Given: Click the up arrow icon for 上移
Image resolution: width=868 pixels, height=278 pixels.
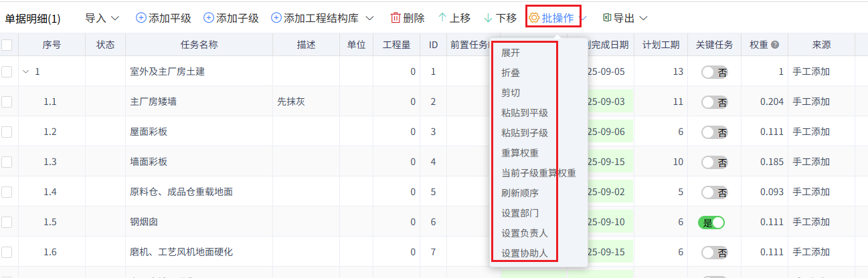Looking at the screenshot, I should coord(442,18).
